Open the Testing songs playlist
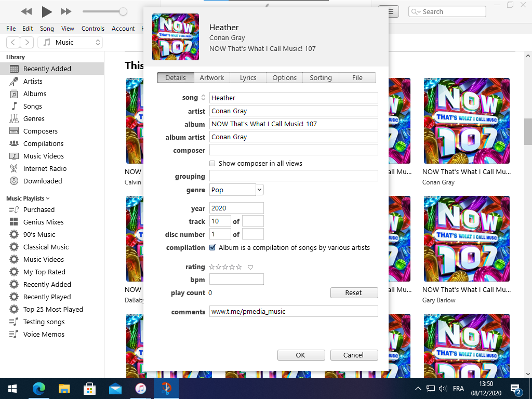This screenshot has width=532, height=399. (x=52, y=322)
